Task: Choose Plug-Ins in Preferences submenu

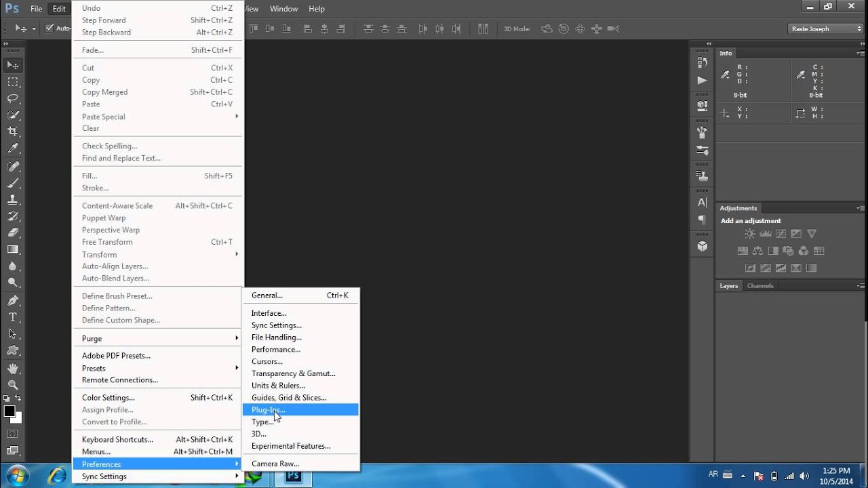Action: click(x=300, y=409)
